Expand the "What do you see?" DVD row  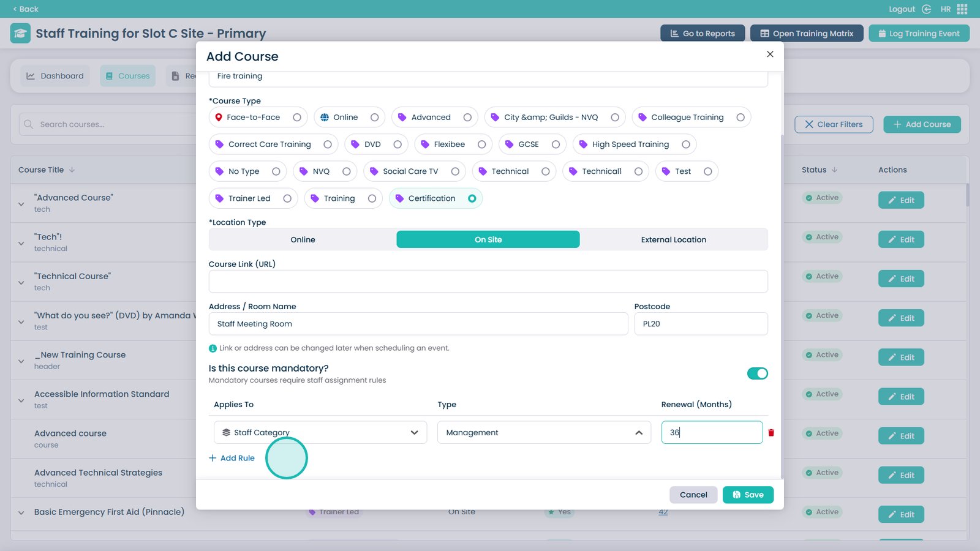tap(21, 321)
